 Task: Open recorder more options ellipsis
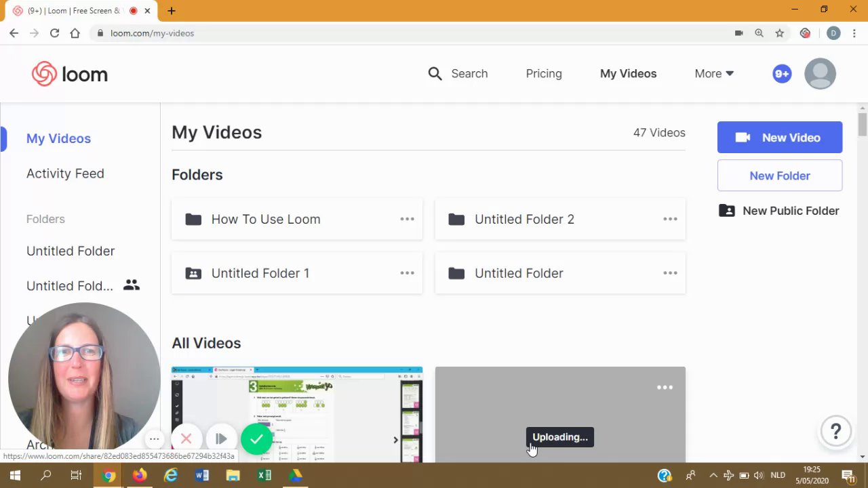[x=155, y=439]
